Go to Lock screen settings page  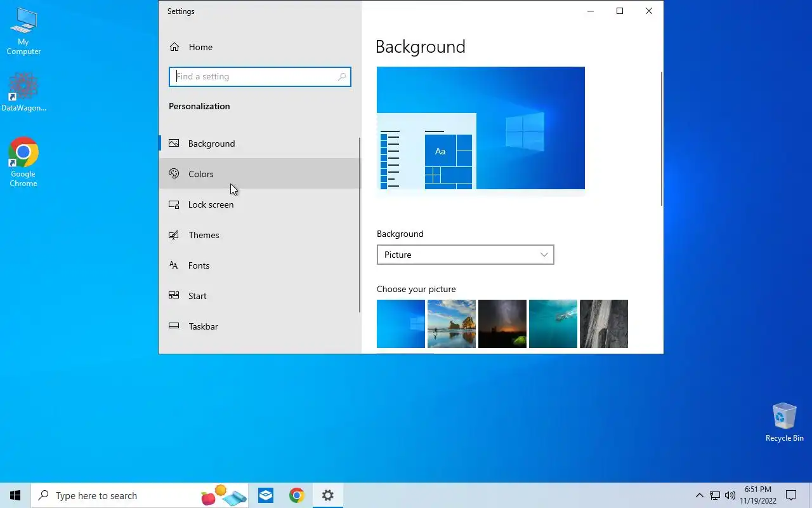[x=259, y=204]
